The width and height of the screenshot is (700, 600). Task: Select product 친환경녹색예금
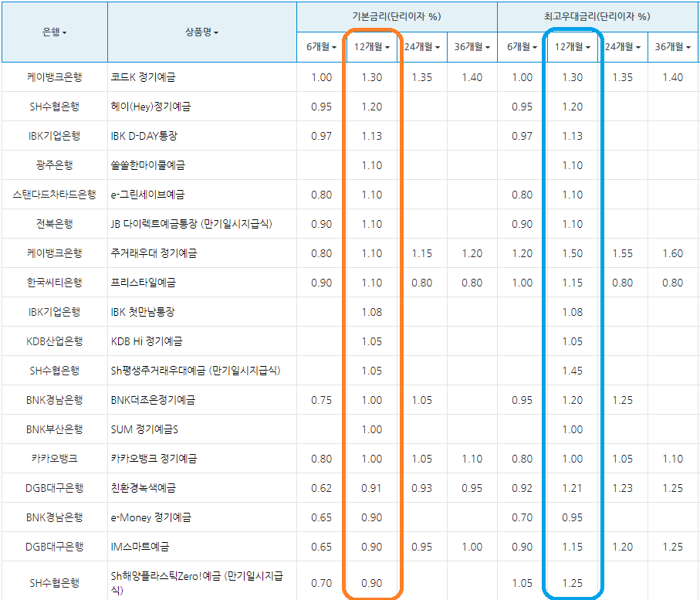144,488
